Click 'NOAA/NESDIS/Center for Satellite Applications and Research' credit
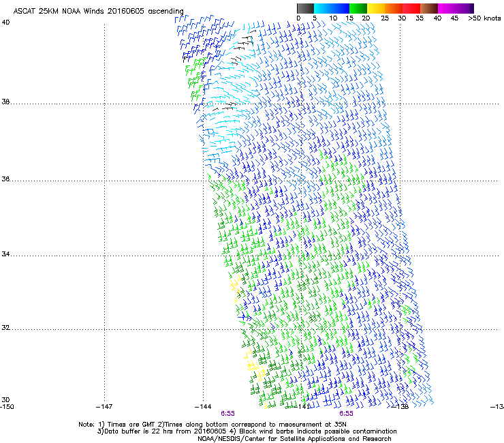 click(x=294, y=439)
